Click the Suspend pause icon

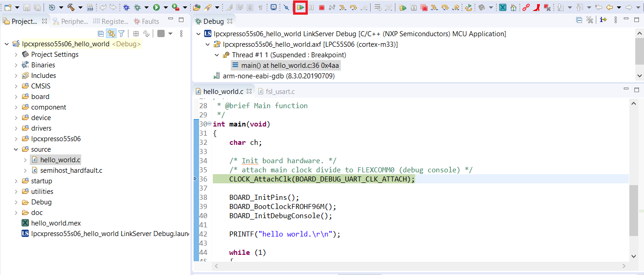[x=311, y=8]
